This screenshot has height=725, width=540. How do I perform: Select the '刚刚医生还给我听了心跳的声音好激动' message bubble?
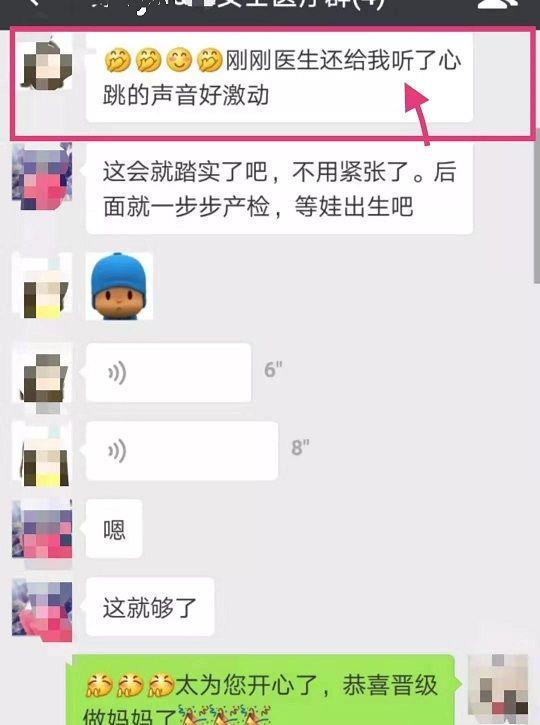[279, 77]
